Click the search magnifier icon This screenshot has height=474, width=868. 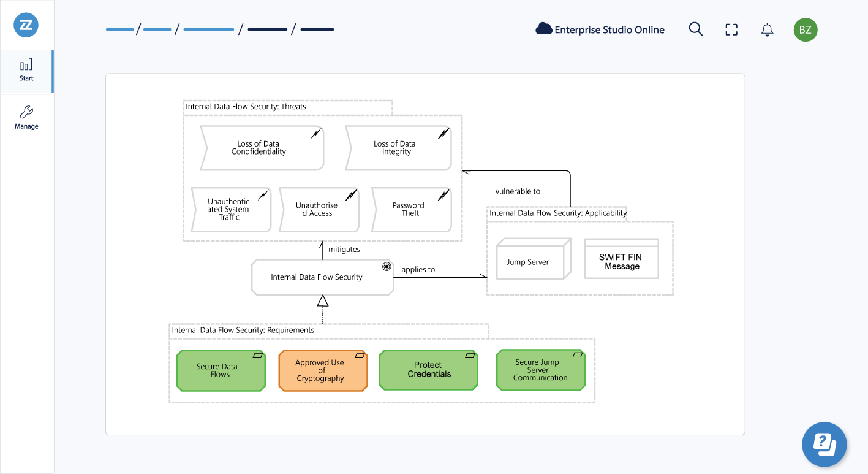point(695,29)
